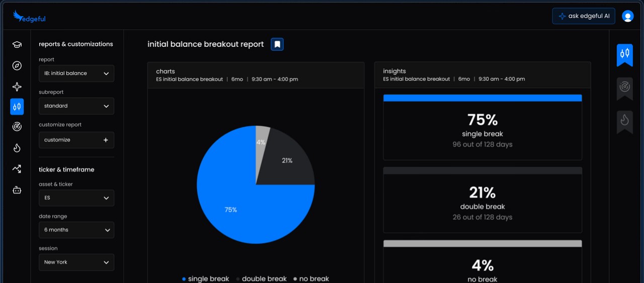Screen dimensions: 644x283
Task: Click the 4% no break insight card
Action: [482, 262]
